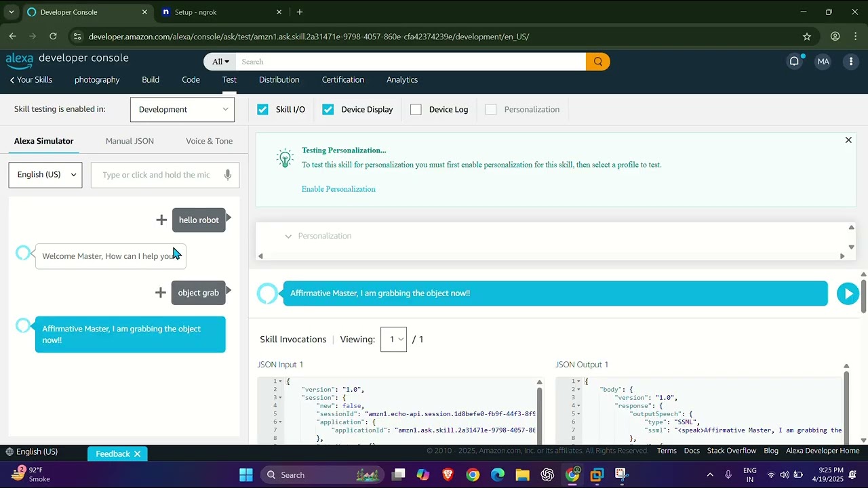
Task: Open ChatGPT app from the taskbar
Action: click(547, 475)
